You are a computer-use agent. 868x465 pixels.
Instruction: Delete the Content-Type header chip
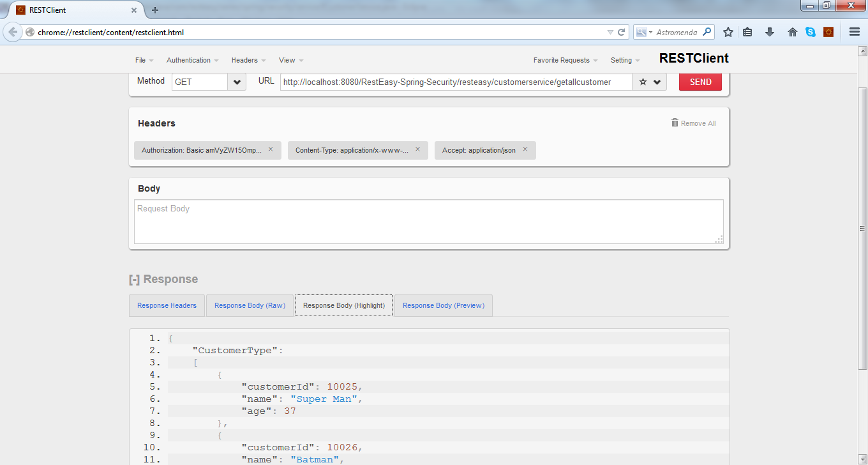(x=418, y=149)
